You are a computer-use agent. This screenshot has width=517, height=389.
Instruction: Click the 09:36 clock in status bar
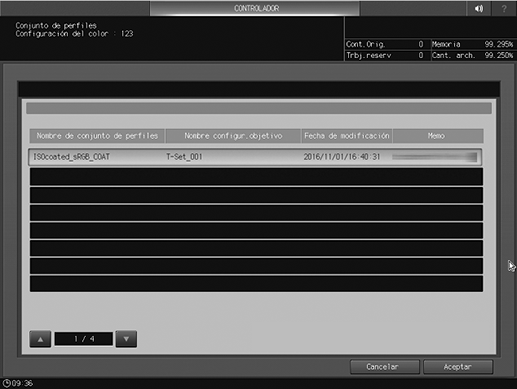point(18,383)
